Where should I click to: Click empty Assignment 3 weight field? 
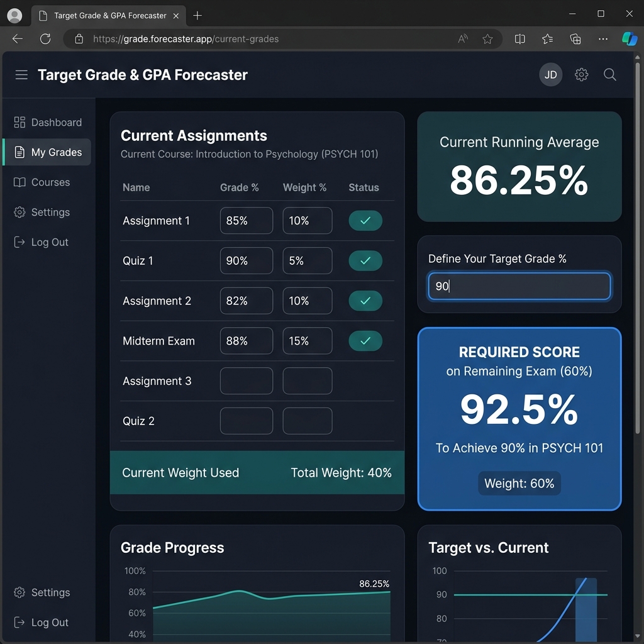click(307, 380)
